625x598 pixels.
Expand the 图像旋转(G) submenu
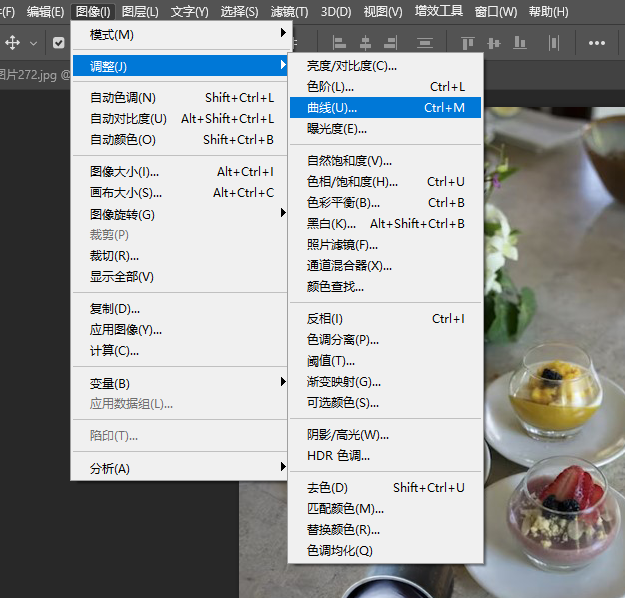coord(178,214)
